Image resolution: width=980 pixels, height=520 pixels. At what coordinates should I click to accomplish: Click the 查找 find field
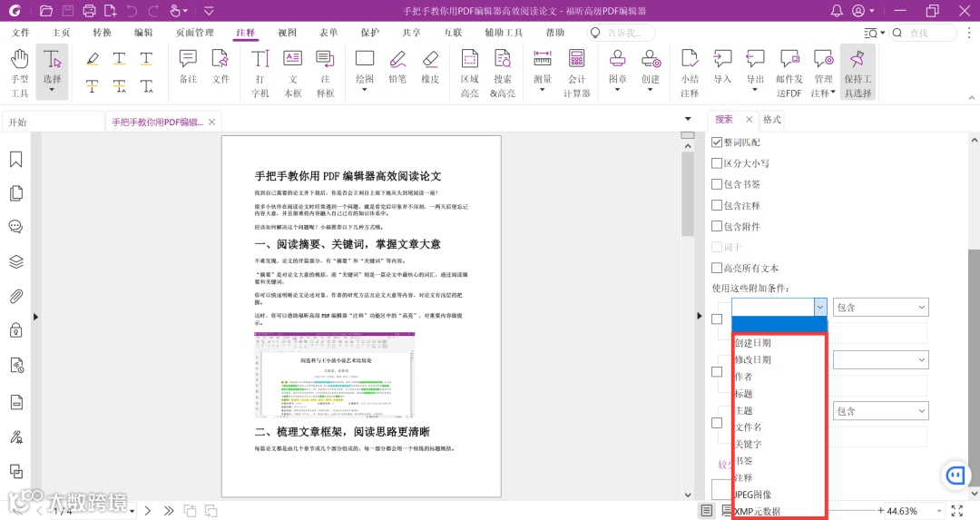pyautogui.click(x=924, y=33)
